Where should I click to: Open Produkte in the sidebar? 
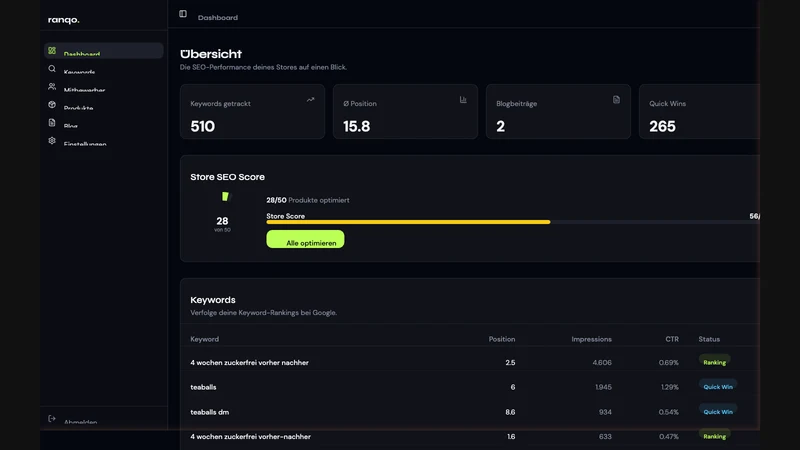point(104,105)
